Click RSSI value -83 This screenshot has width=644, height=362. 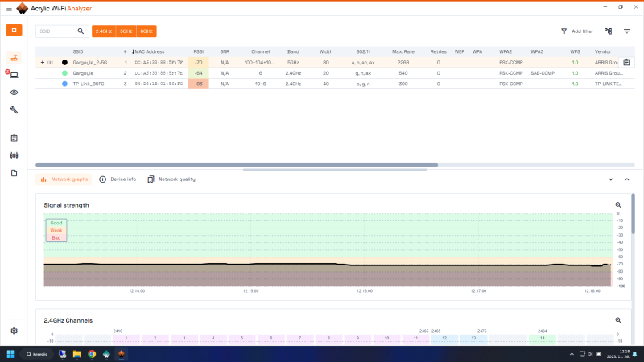click(198, 84)
